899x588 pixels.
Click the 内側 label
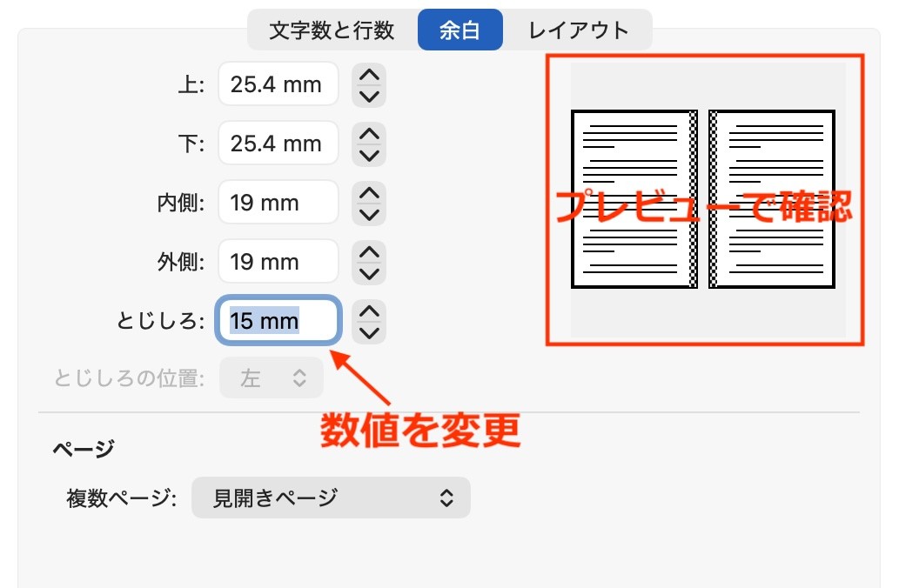181,203
